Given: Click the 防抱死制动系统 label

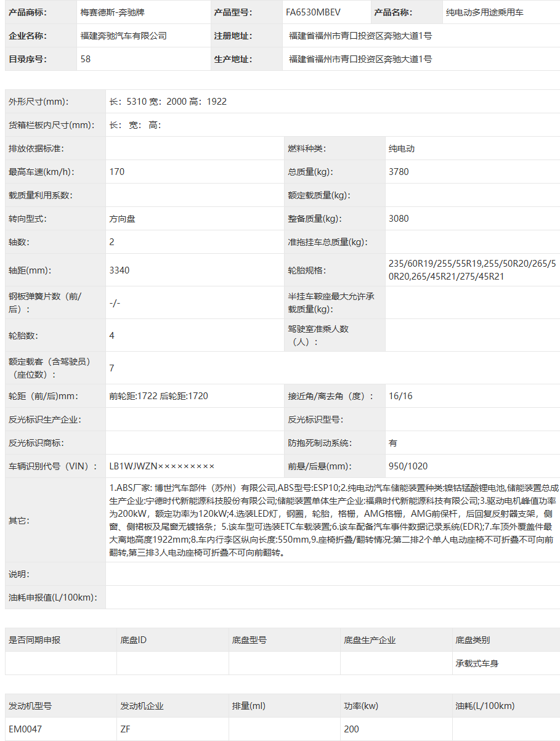Looking at the screenshot, I should (x=320, y=443).
